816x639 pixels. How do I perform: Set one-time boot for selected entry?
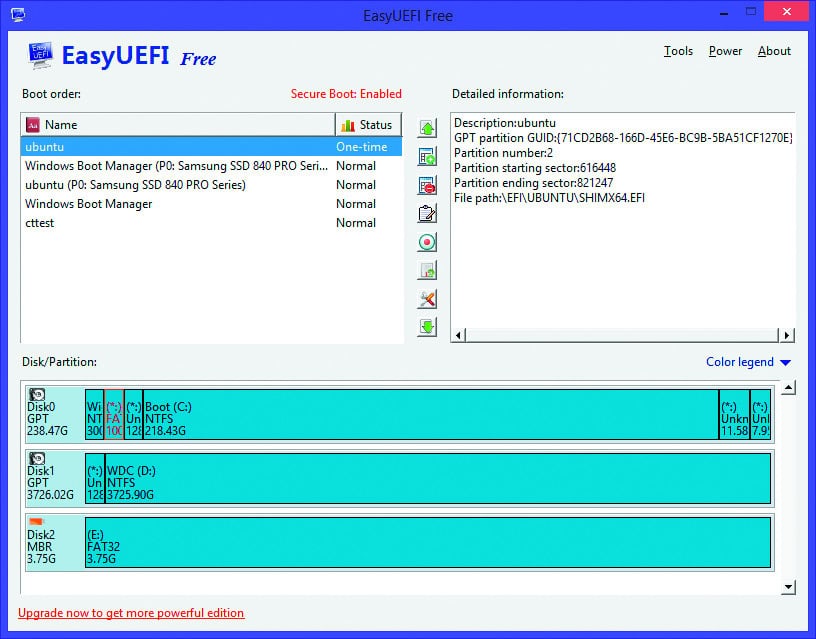point(425,241)
